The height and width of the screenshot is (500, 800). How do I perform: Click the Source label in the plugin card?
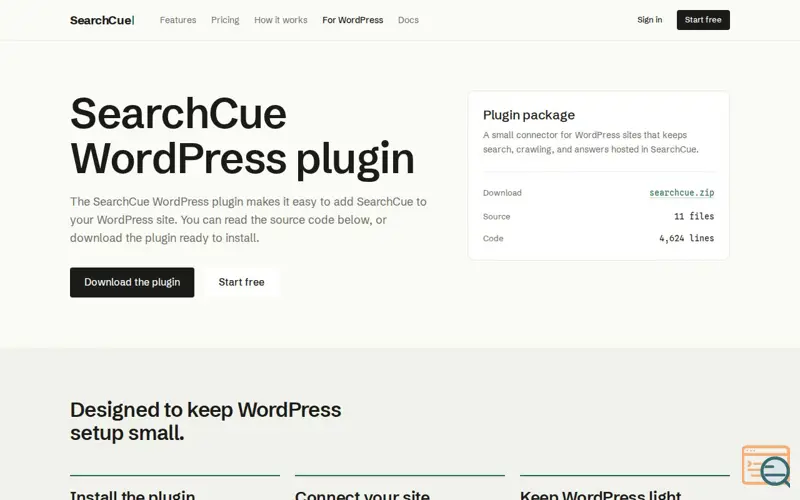496,216
